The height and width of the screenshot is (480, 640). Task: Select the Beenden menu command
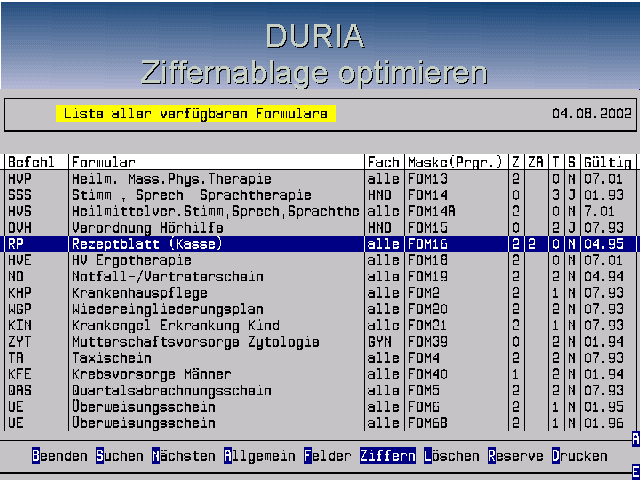coord(60,456)
